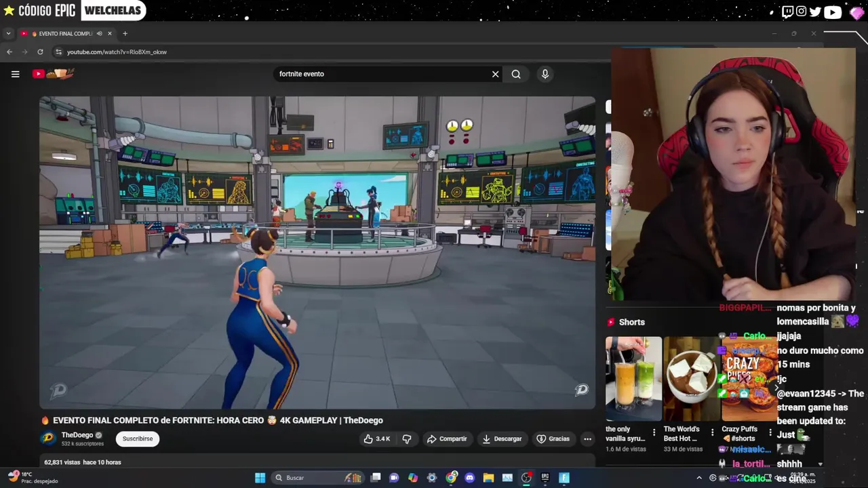Like the video showing 3.4 K
868x488 pixels.
tap(377, 439)
